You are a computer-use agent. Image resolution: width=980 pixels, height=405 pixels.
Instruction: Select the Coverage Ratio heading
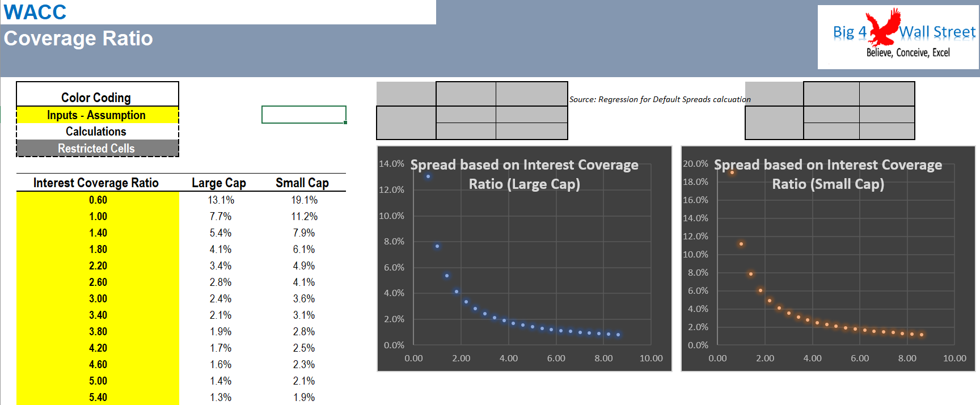pyautogui.click(x=78, y=39)
